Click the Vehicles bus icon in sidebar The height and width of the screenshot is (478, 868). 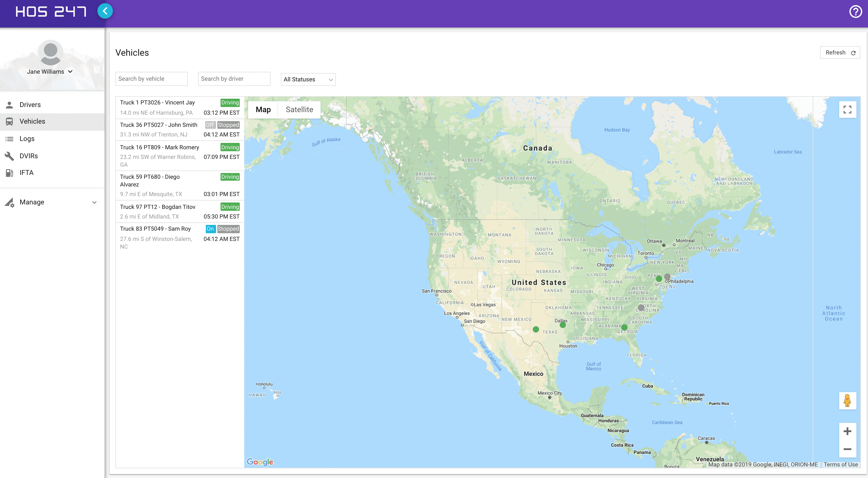[10, 121]
